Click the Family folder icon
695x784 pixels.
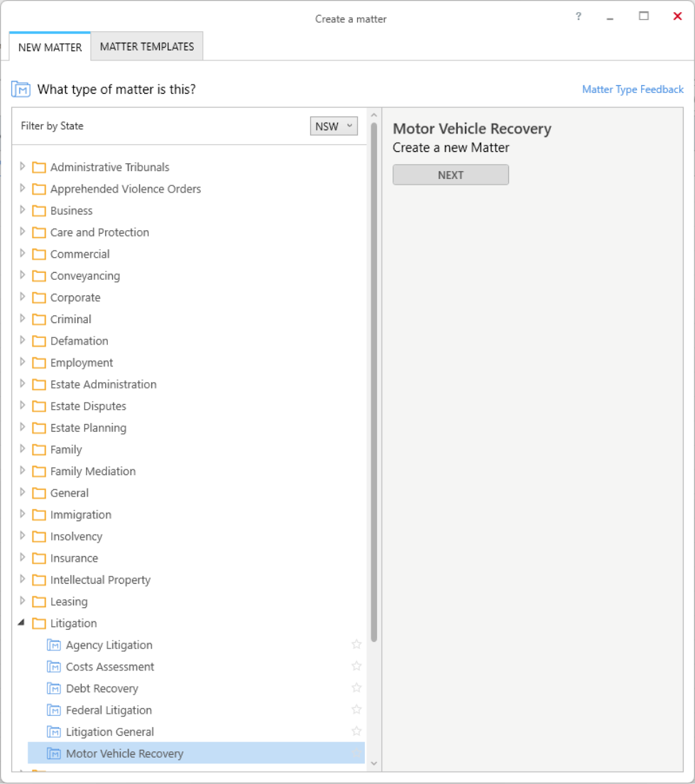point(39,450)
